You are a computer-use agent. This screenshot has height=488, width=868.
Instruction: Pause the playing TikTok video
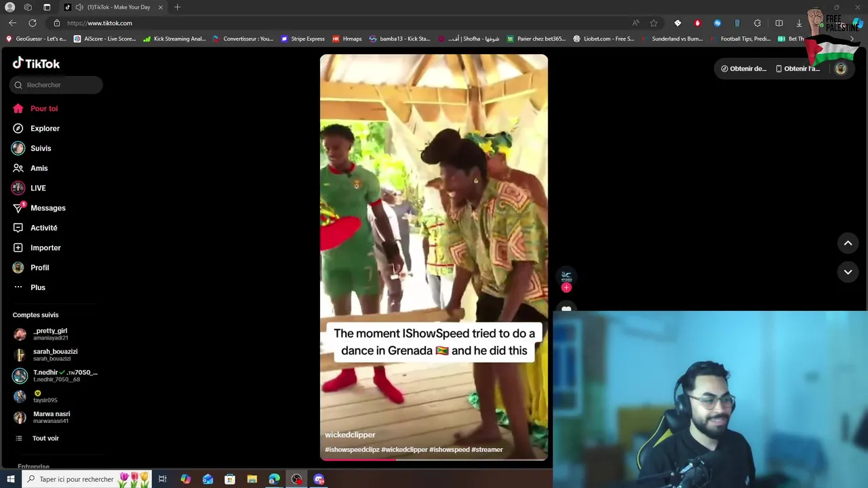(434, 257)
